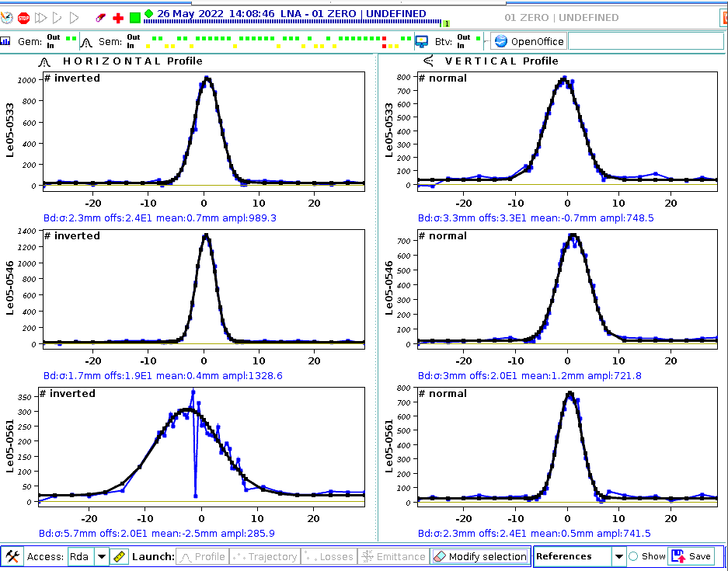Click the Gem bar-chart icon
The height and width of the screenshot is (571, 728).
tap(5, 41)
